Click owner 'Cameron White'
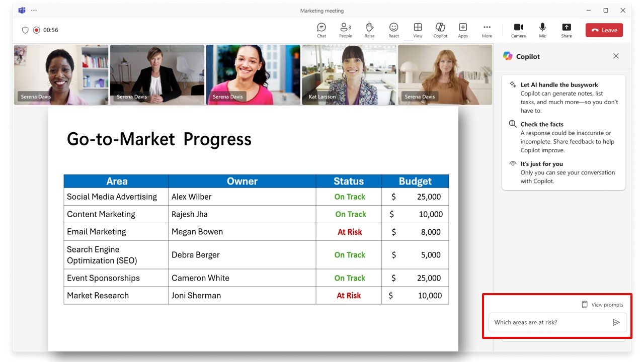 pos(200,278)
